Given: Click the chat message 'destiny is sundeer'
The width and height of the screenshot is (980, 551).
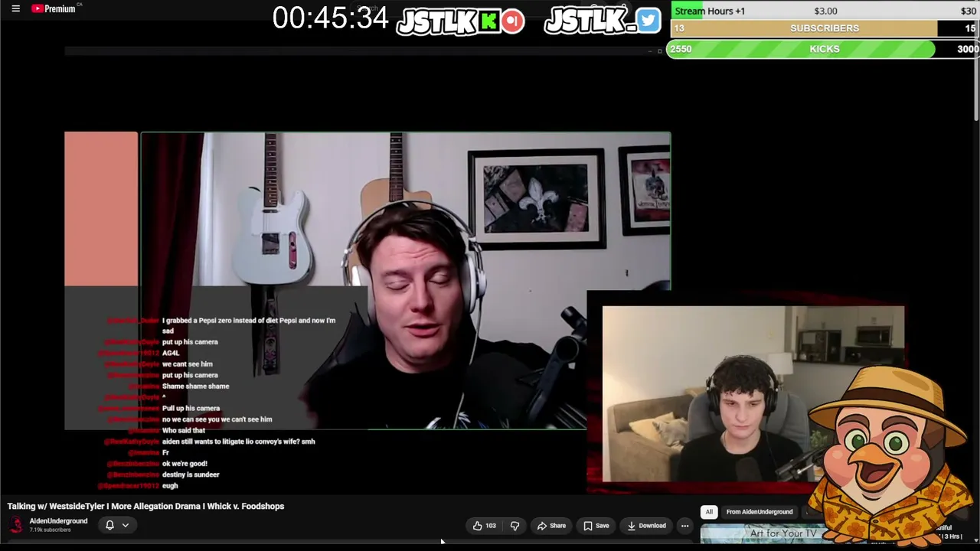Looking at the screenshot, I should click(x=191, y=474).
